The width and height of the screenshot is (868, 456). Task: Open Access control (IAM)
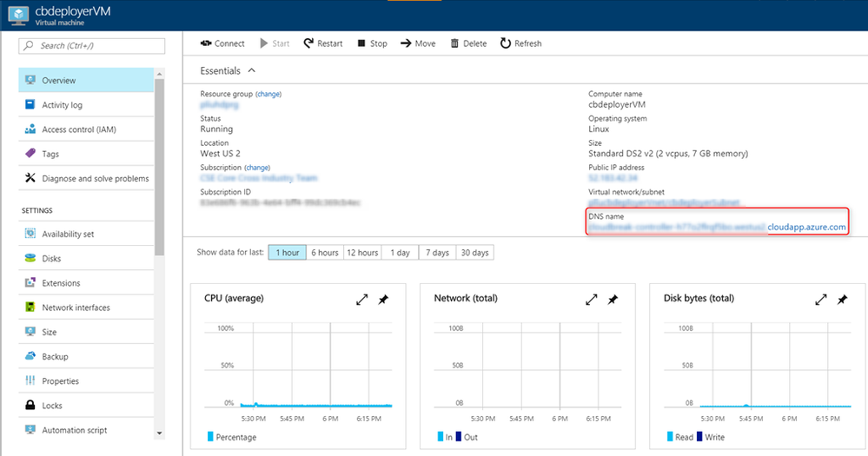pyautogui.click(x=86, y=129)
